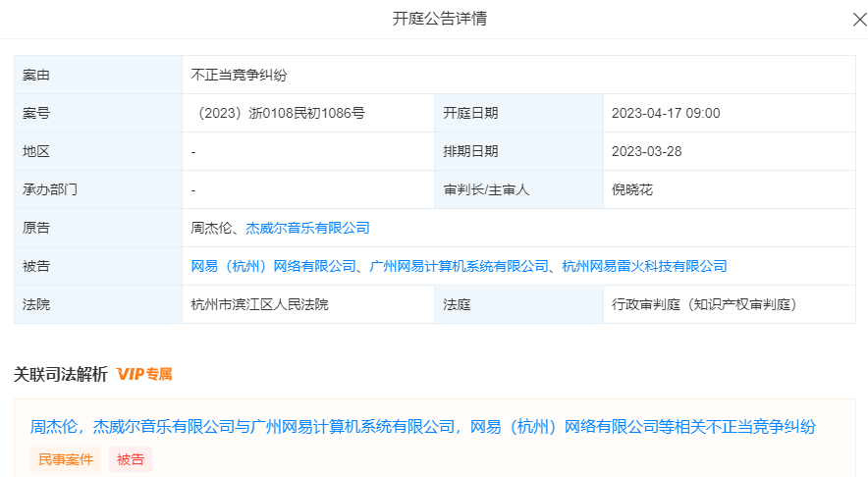Image resolution: width=868 pixels, height=477 pixels.
Task: Click the 承办部门 label
Action: 50,189
